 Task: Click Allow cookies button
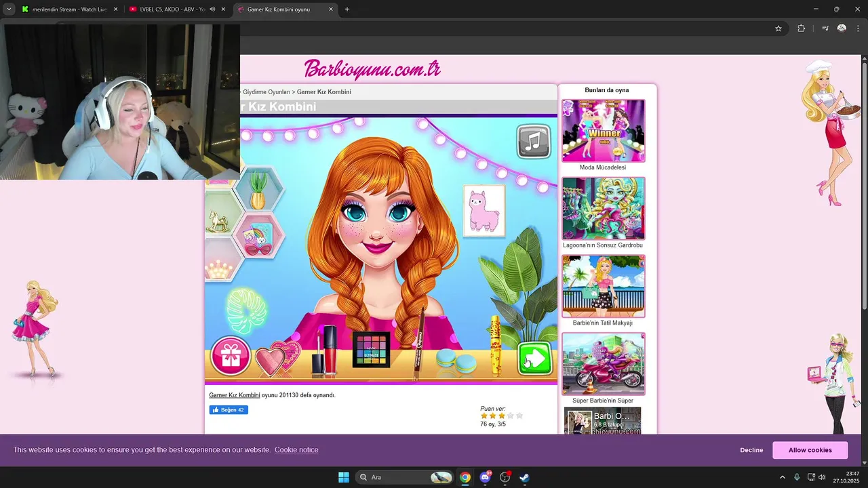click(x=810, y=450)
